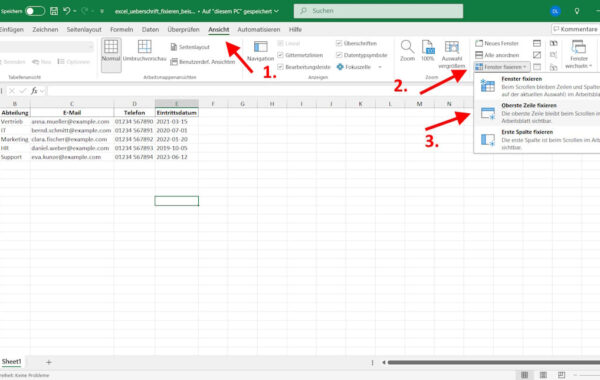Open the Daten ribbon tab
This screenshot has height=380, width=600.
pyautogui.click(x=150, y=29)
